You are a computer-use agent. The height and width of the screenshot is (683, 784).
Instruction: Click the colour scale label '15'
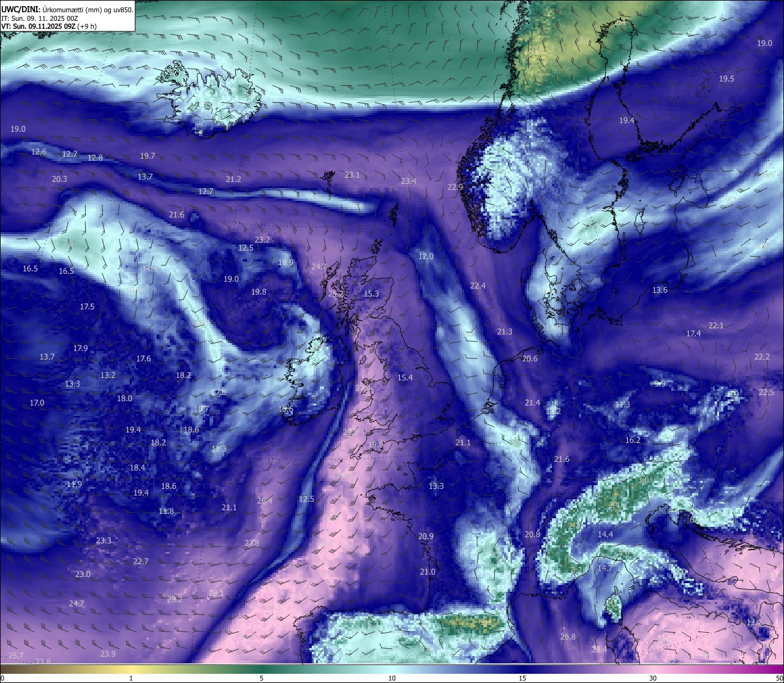click(522, 678)
